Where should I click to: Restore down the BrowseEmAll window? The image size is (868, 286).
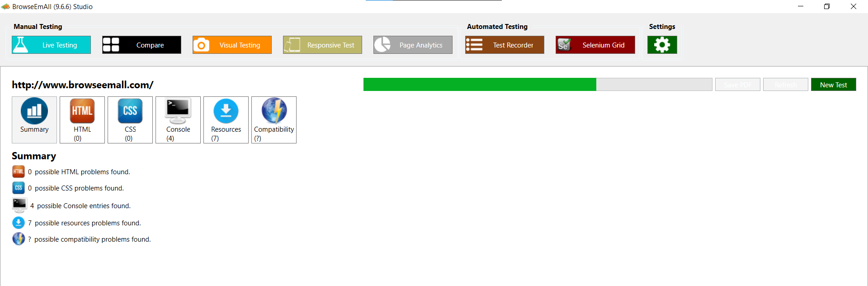[827, 6]
